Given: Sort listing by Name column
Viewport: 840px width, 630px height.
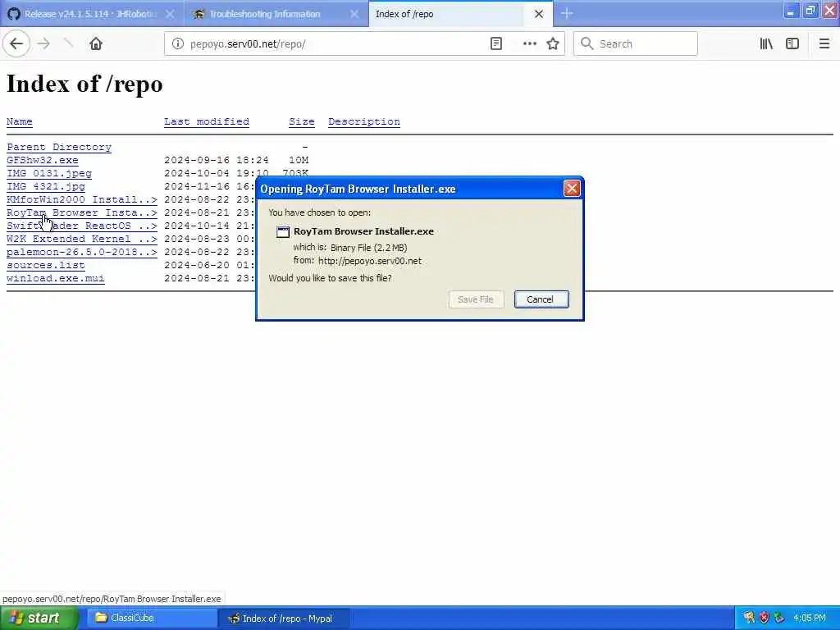Looking at the screenshot, I should 20,121.
